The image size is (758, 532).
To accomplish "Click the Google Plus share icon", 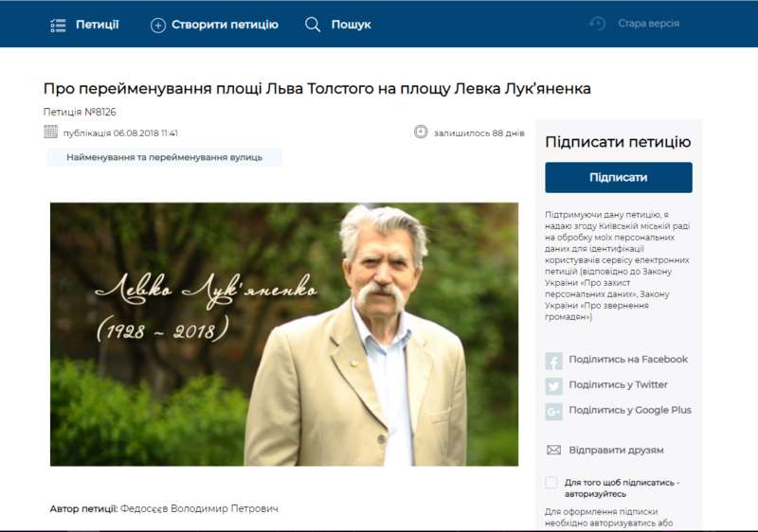I will point(554,411).
